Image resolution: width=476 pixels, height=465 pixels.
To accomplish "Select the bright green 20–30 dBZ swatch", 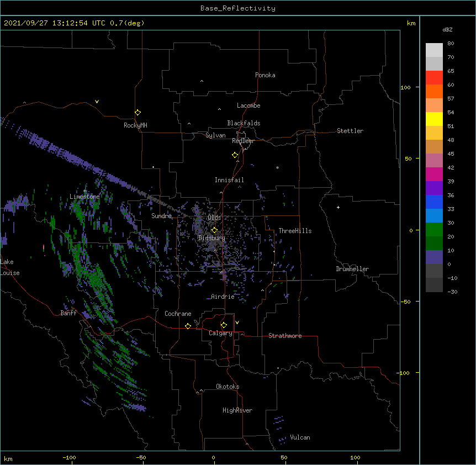I will pyautogui.click(x=434, y=230).
